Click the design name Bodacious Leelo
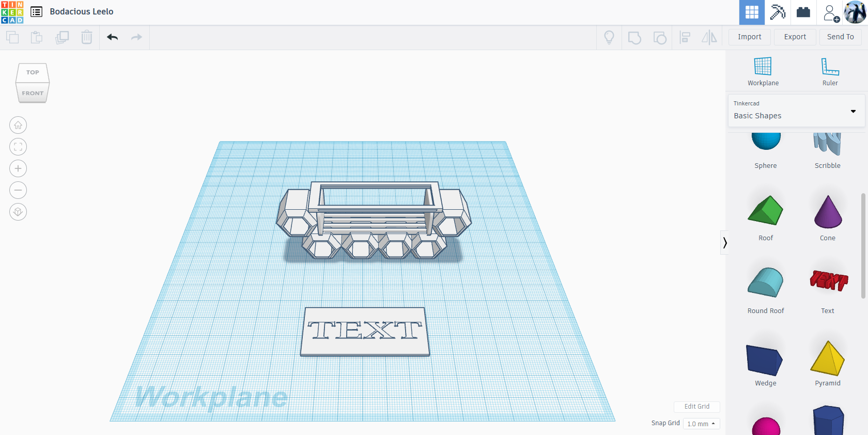868x435 pixels. (82, 11)
